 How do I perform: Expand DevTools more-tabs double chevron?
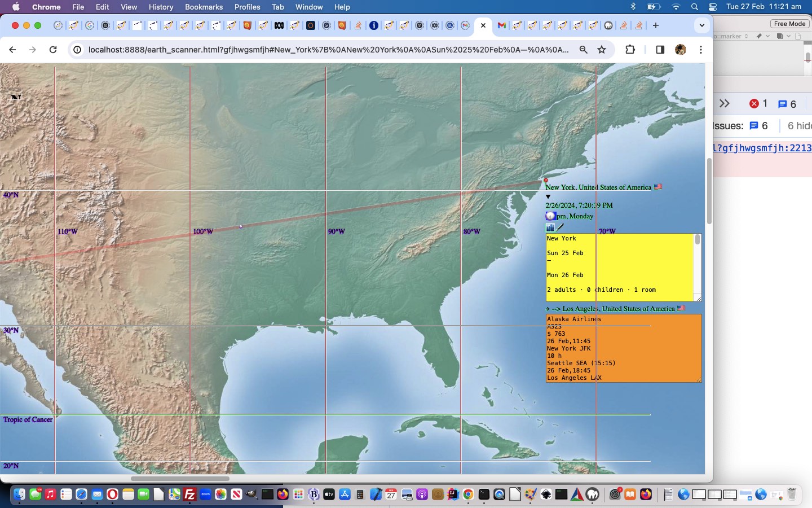725,103
